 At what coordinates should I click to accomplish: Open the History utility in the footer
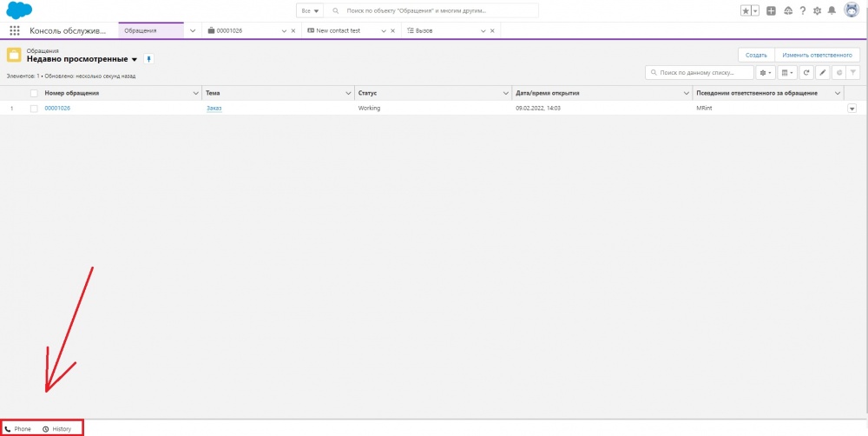pos(57,429)
